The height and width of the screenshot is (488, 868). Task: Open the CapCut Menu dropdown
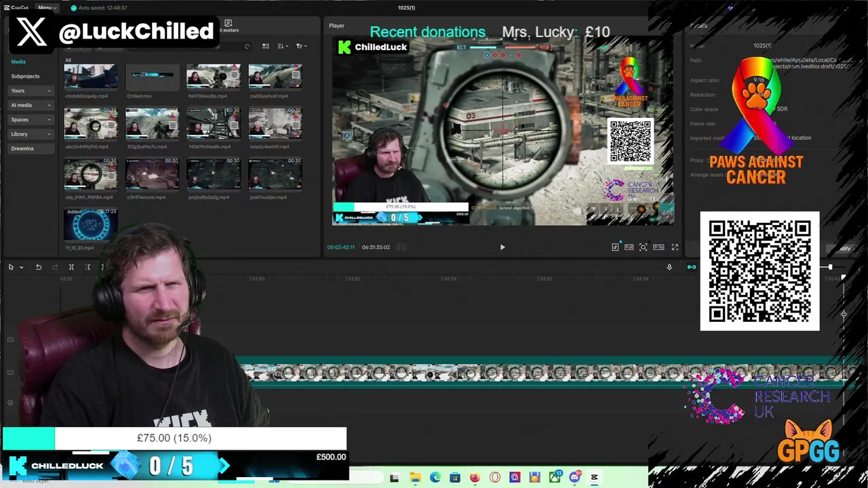pos(47,7)
